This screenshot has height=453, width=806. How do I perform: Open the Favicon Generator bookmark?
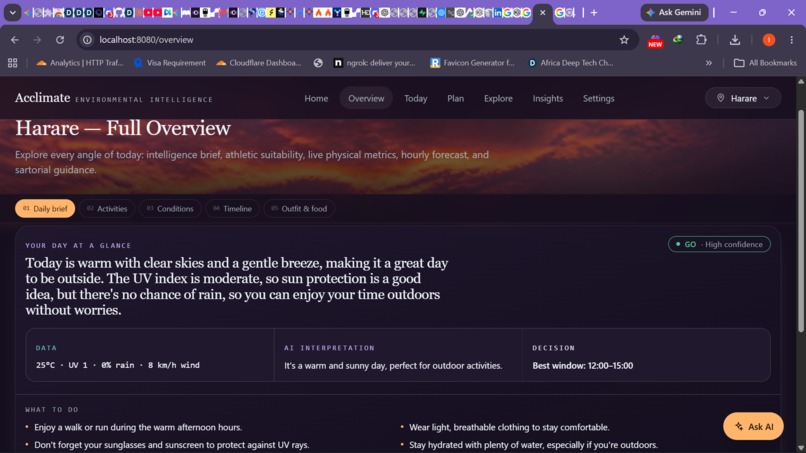[x=472, y=63]
